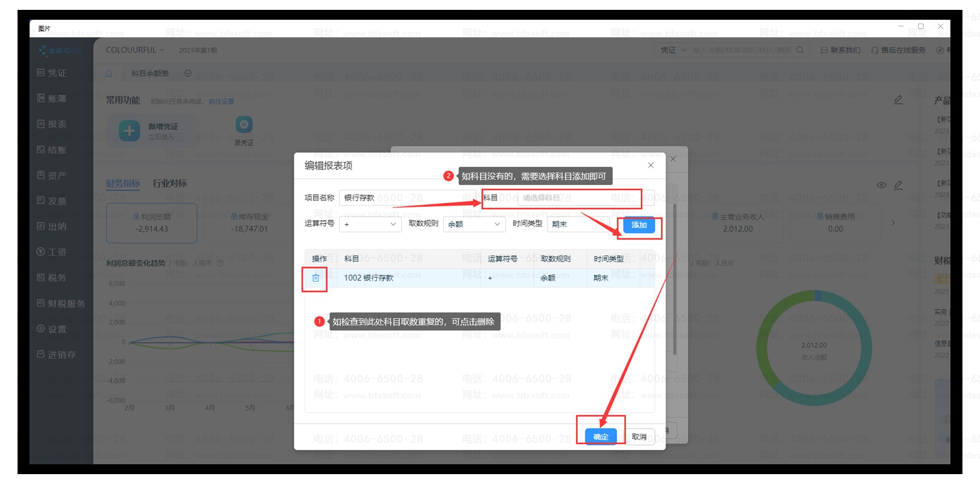This screenshot has height=484, width=980.
Task: Switch to the 行业对标 tab
Action: (x=169, y=183)
